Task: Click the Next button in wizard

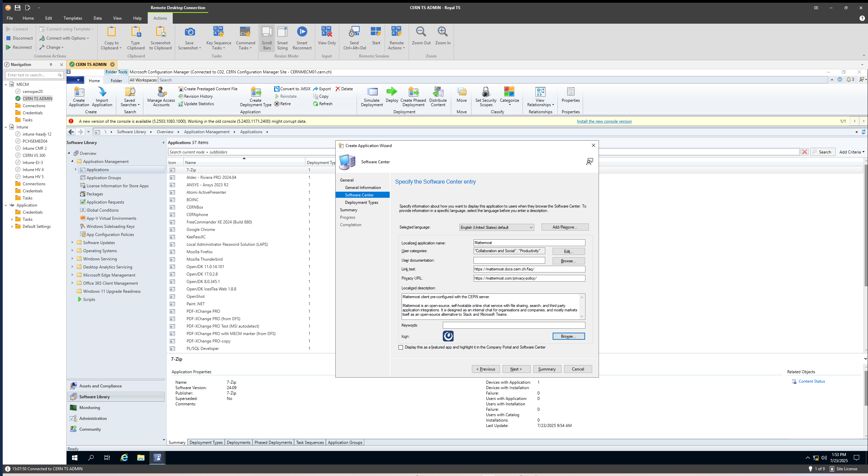Action: pos(516,369)
